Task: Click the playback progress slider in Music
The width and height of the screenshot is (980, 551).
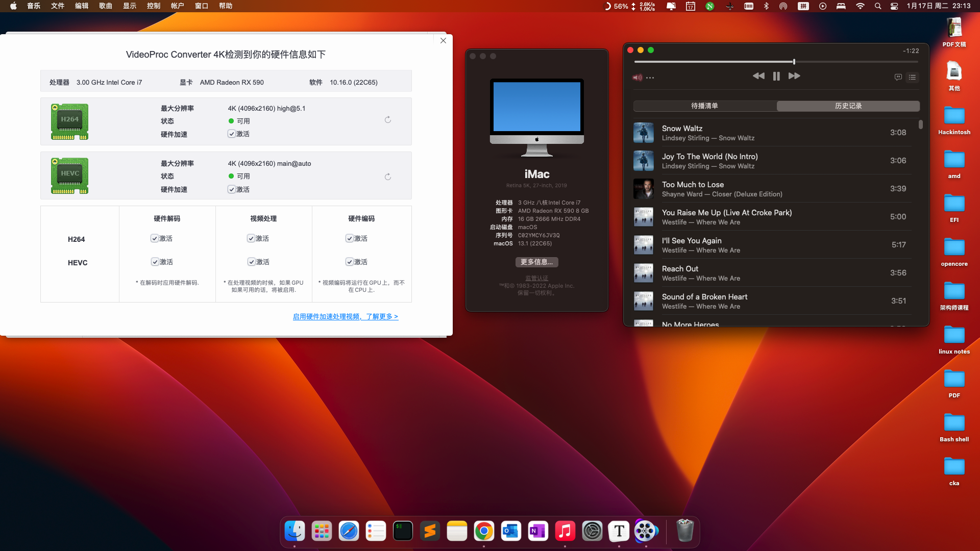Action: coord(776,62)
